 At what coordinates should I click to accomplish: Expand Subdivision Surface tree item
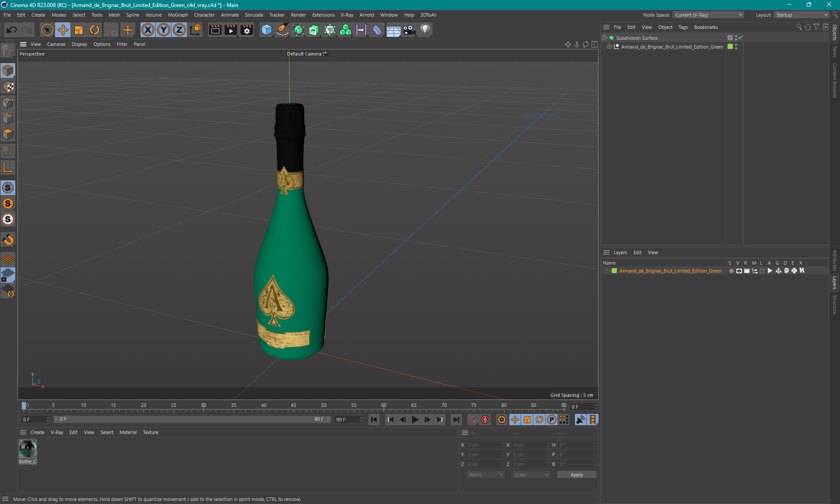tap(605, 38)
